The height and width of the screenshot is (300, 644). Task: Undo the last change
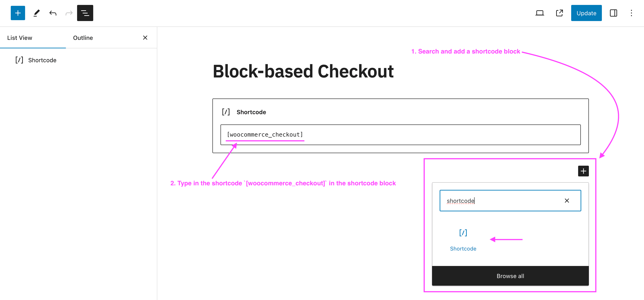point(53,13)
